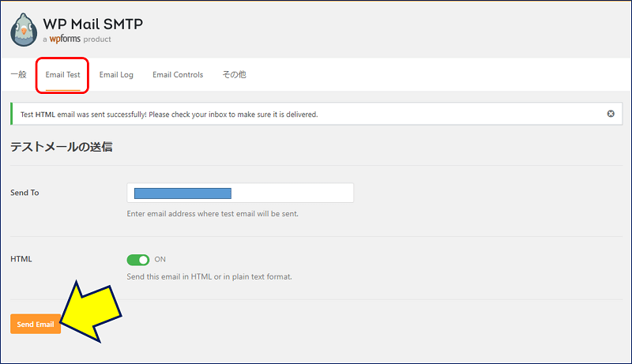Click the Send To email input field

point(240,193)
